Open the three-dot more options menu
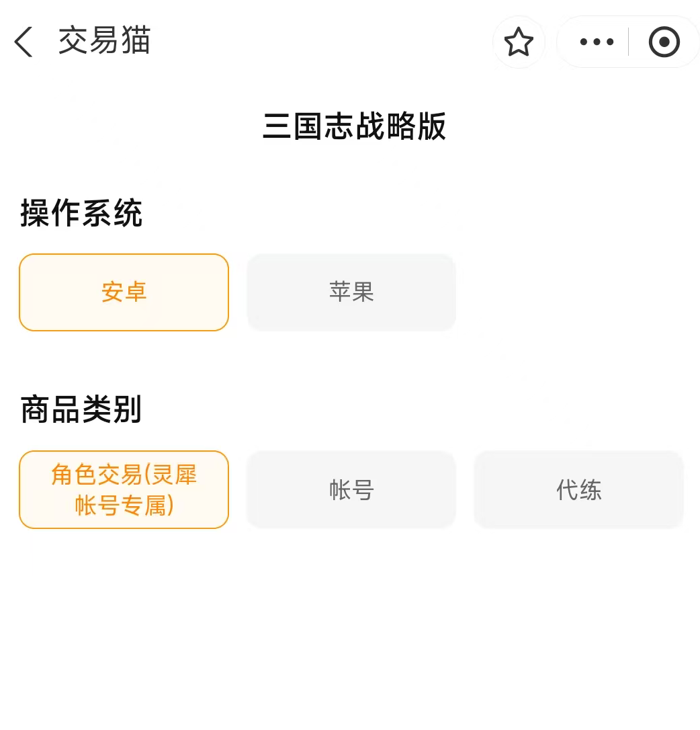 (597, 42)
